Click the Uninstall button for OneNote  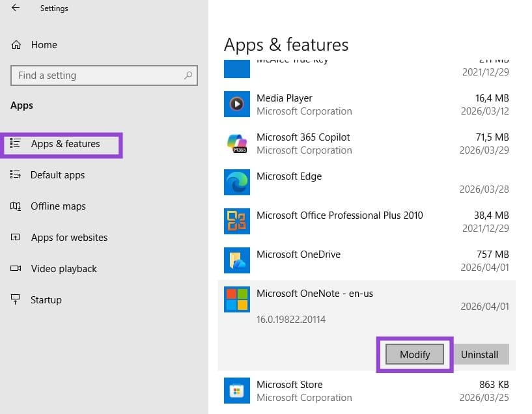(x=481, y=354)
